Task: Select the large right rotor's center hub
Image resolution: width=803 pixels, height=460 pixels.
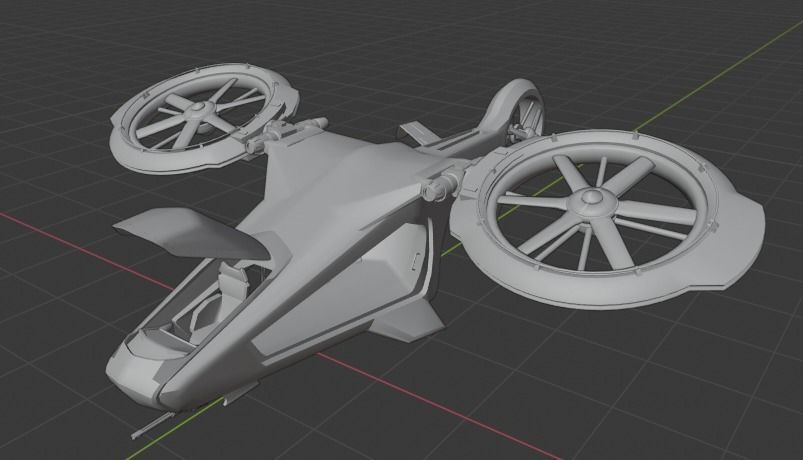Action: click(593, 201)
